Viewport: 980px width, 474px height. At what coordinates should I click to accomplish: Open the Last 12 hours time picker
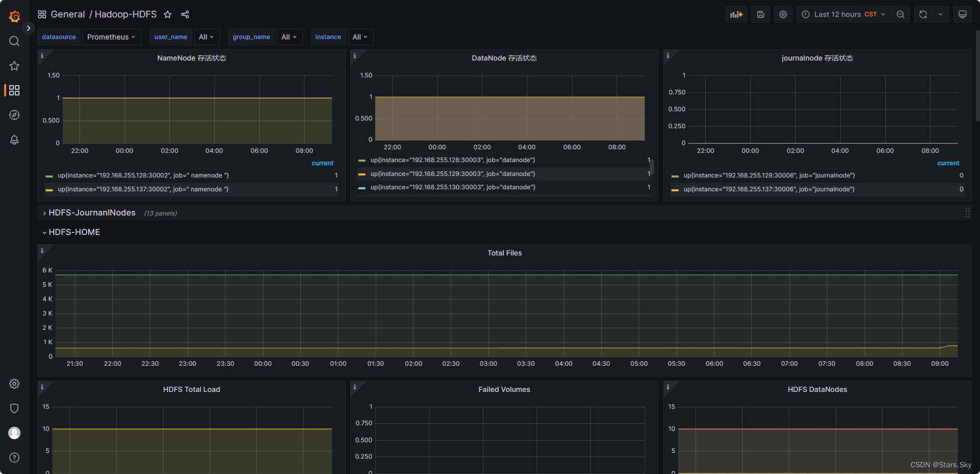pyautogui.click(x=844, y=14)
